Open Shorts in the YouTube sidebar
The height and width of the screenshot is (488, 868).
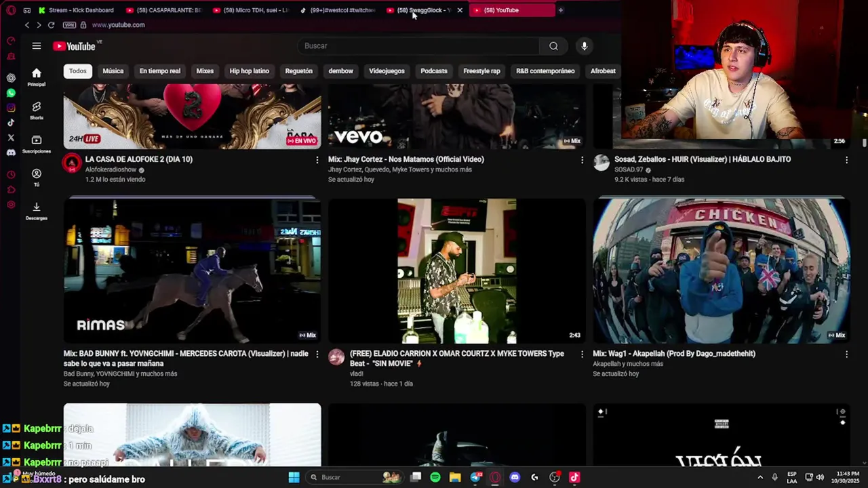pos(37,110)
